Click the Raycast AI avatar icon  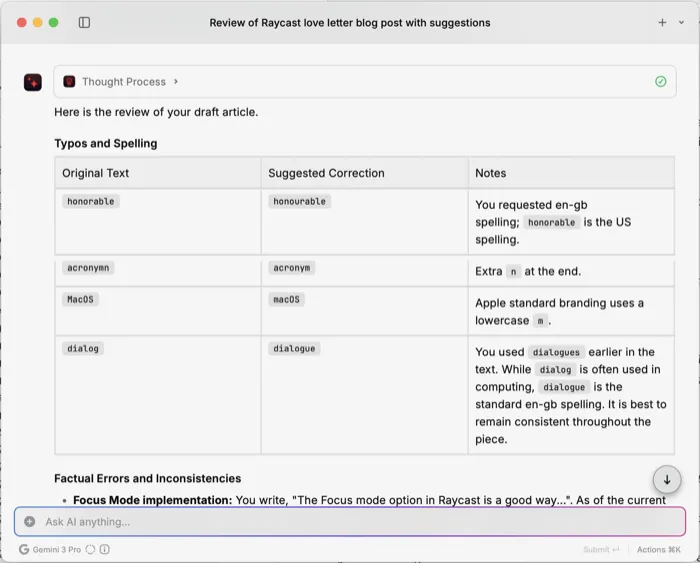click(x=33, y=82)
